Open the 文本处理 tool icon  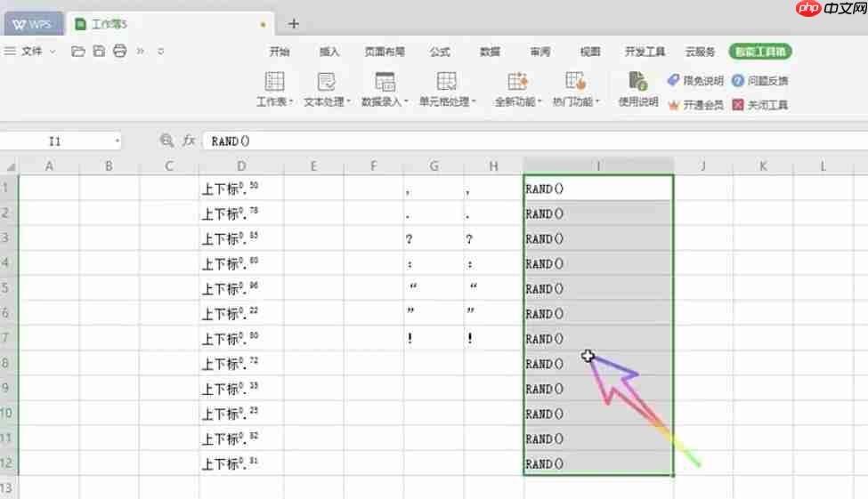pyautogui.click(x=326, y=81)
